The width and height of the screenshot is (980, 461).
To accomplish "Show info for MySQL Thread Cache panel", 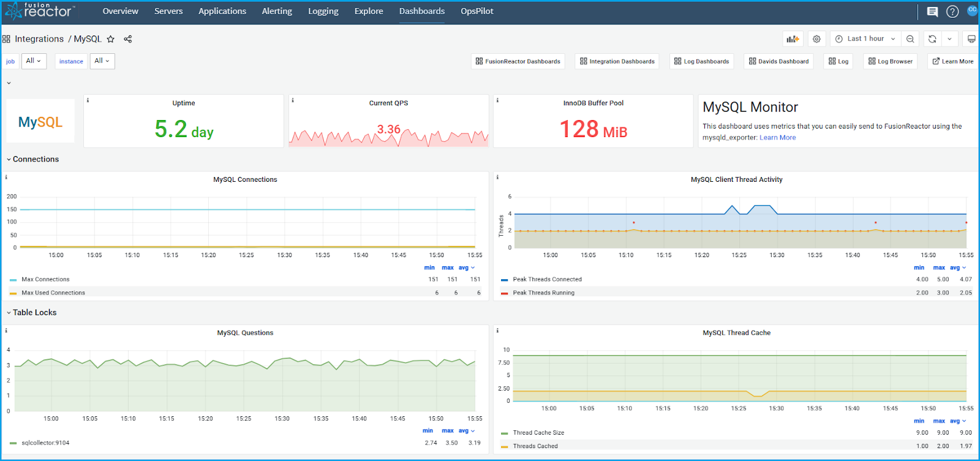I will [x=497, y=330].
